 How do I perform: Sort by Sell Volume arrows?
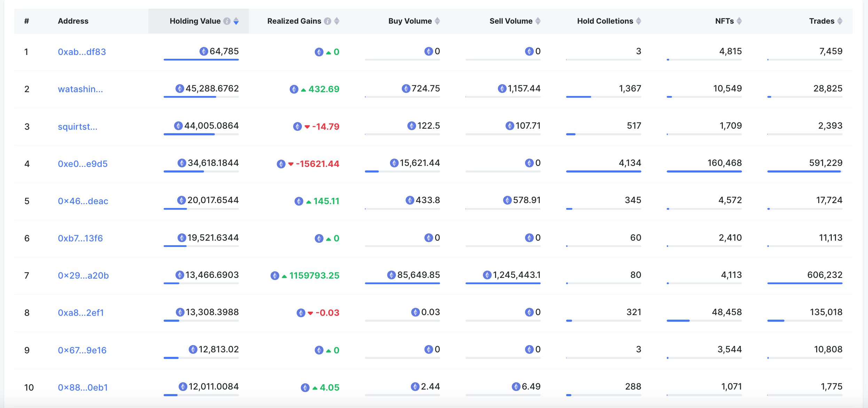(x=538, y=21)
